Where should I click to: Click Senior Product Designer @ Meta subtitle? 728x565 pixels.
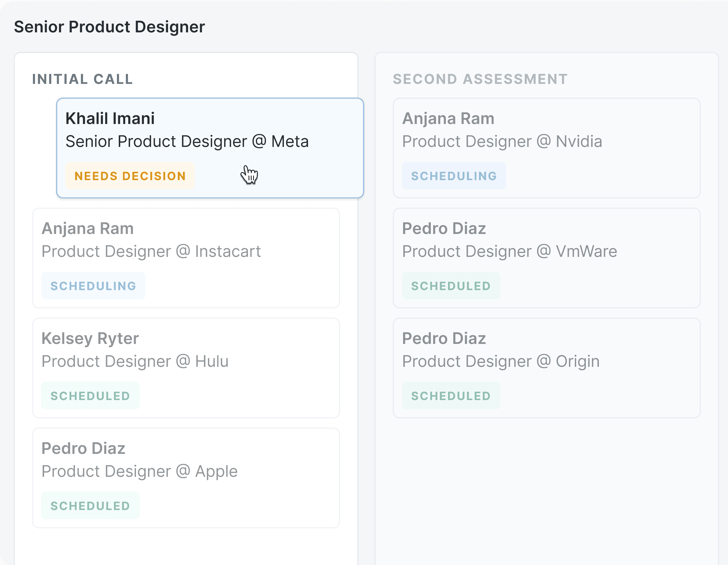[187, 141]
